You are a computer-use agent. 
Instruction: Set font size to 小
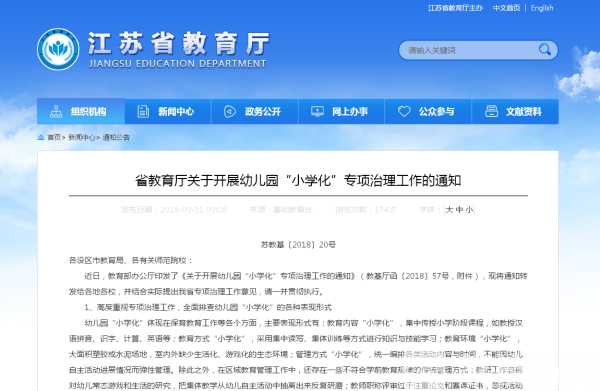470,210
